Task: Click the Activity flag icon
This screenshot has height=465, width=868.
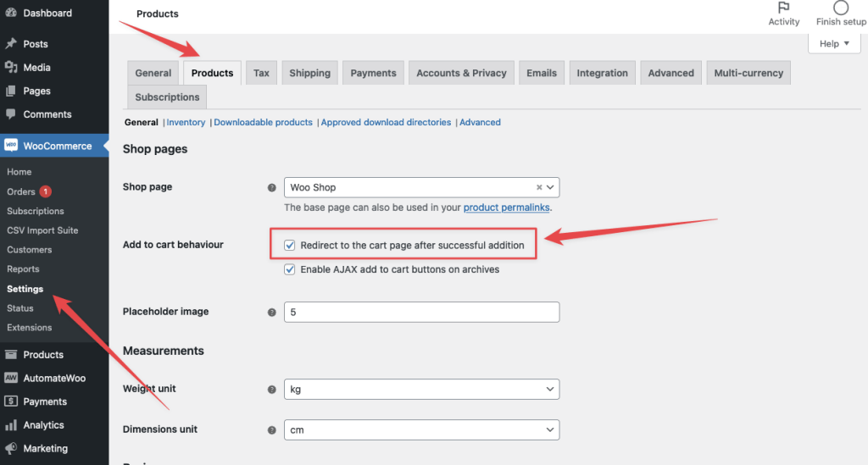Action: (x=783, y=8)
